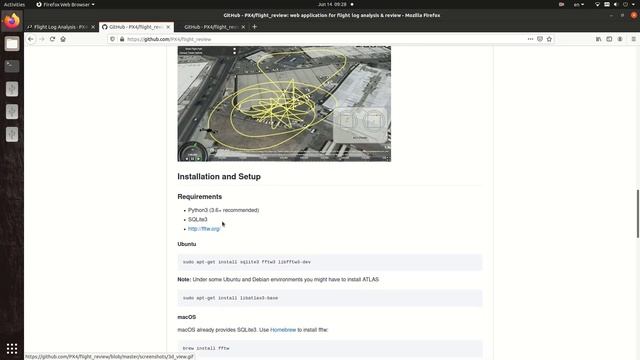Click the sqlite3 fftw3 apt-get install command

point(247,262)
